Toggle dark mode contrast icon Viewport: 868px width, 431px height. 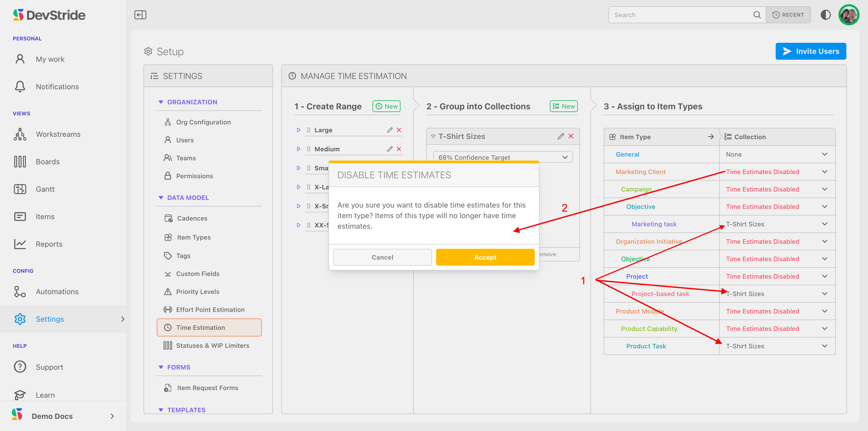[825, 15]
